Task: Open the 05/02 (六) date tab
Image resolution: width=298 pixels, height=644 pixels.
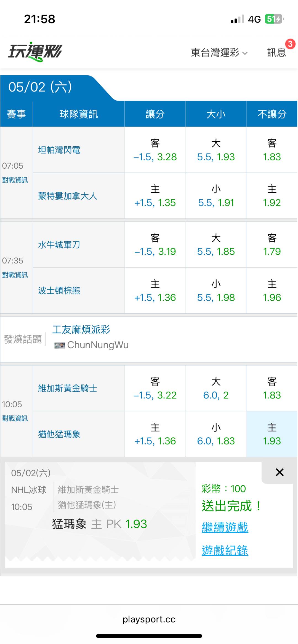Action: coord(40,87)
